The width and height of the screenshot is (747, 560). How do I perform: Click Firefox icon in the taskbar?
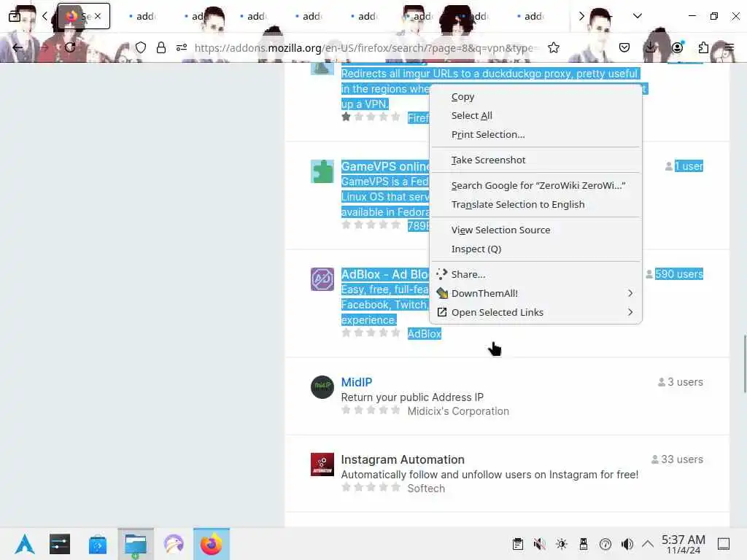pyautogui.click(x=211, y=544)
